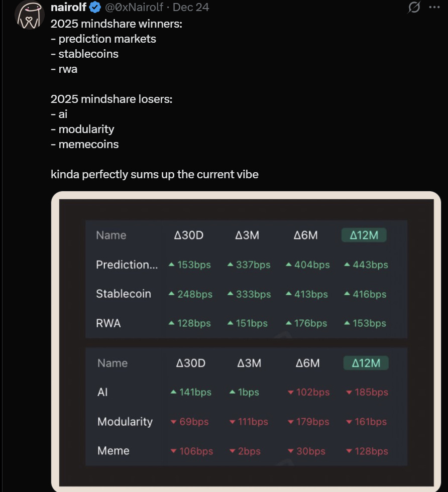Select the Stablecoin row name

tap(124, 294)
